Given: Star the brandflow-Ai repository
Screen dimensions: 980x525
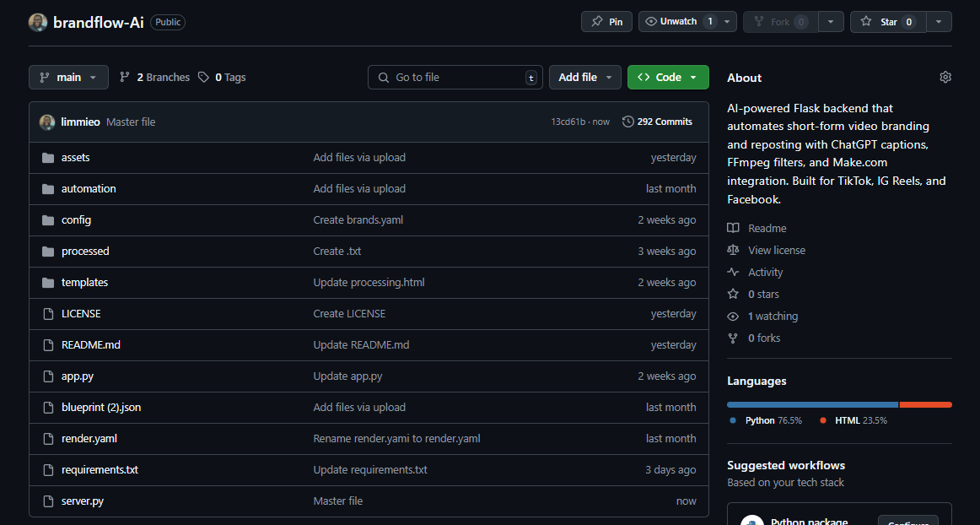Looking at the screenshot, I should point(888,22).
